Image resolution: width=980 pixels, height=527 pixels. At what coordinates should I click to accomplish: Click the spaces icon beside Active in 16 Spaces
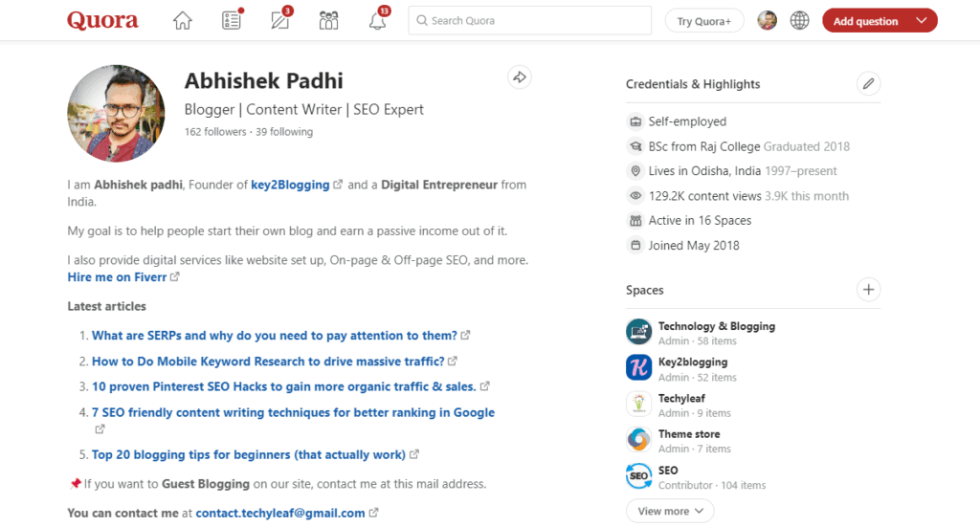click(x=635, y=220)
